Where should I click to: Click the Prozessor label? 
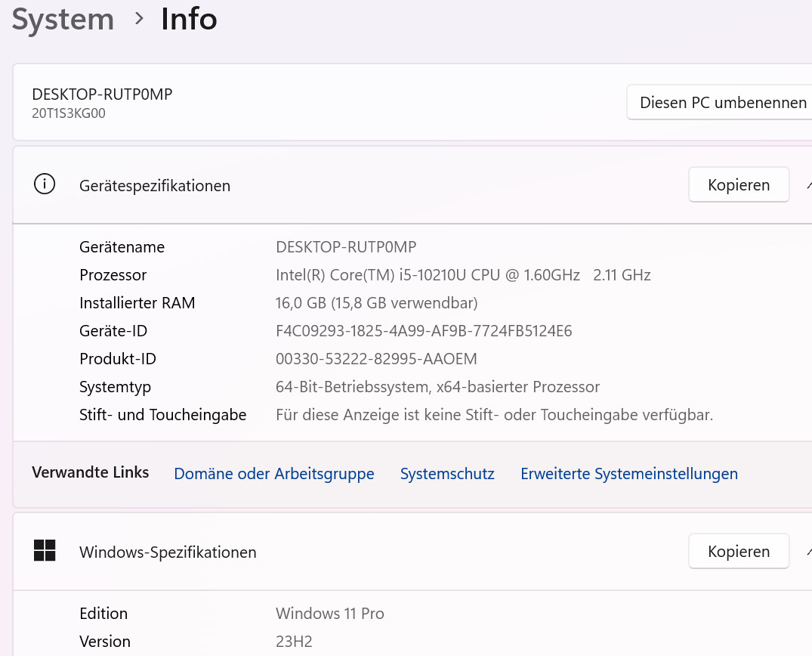tap(113, 275)
